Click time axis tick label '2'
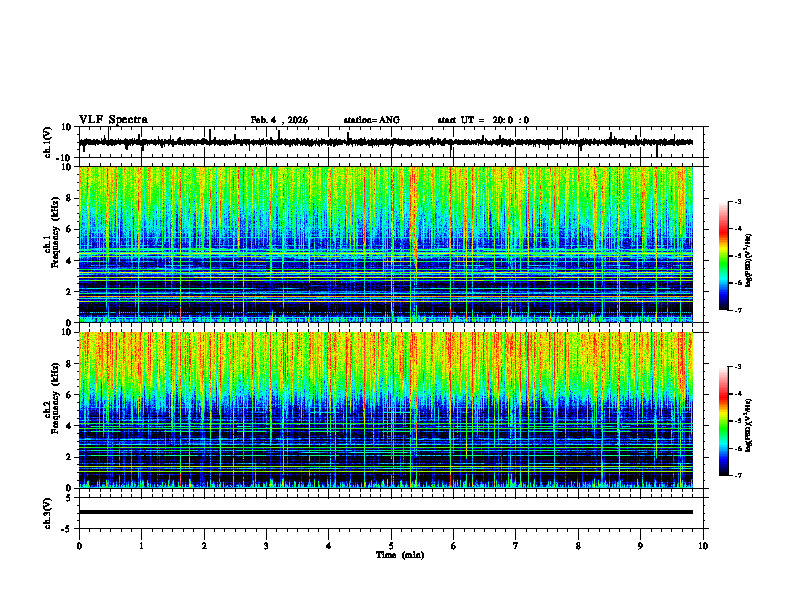This screenshot has height=612, width=792. click(204, 546)
